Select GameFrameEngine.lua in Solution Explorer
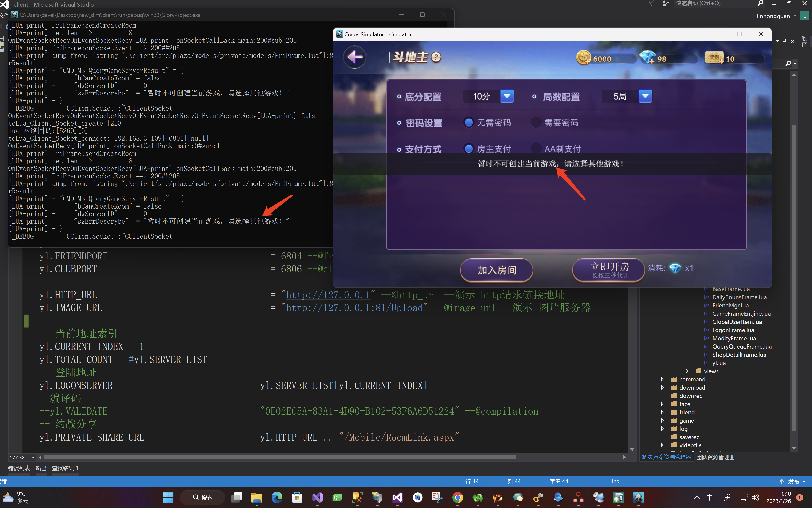 coord(741,313)
